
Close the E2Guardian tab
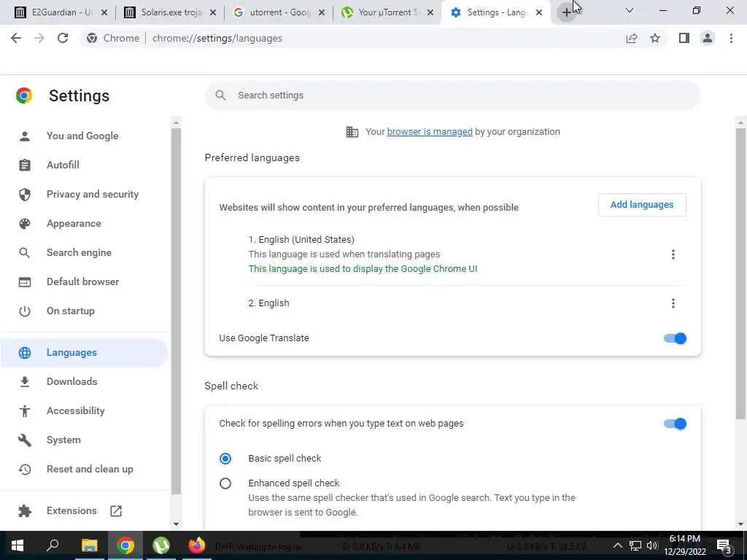click(105, 12)
